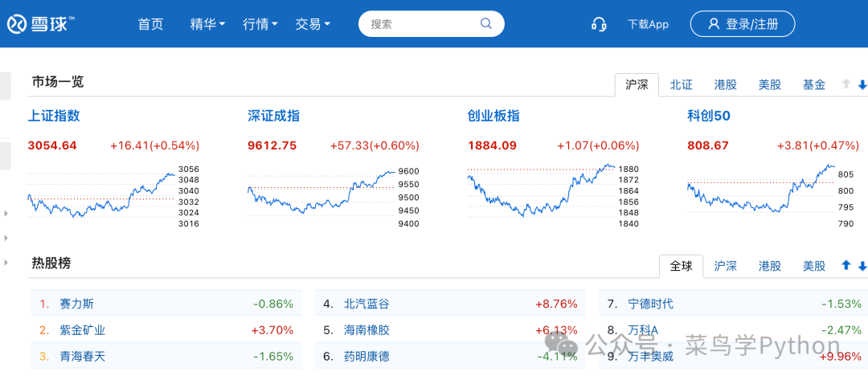Open customer service headset icon
868x380 pixels.
[x=599, y=24]
